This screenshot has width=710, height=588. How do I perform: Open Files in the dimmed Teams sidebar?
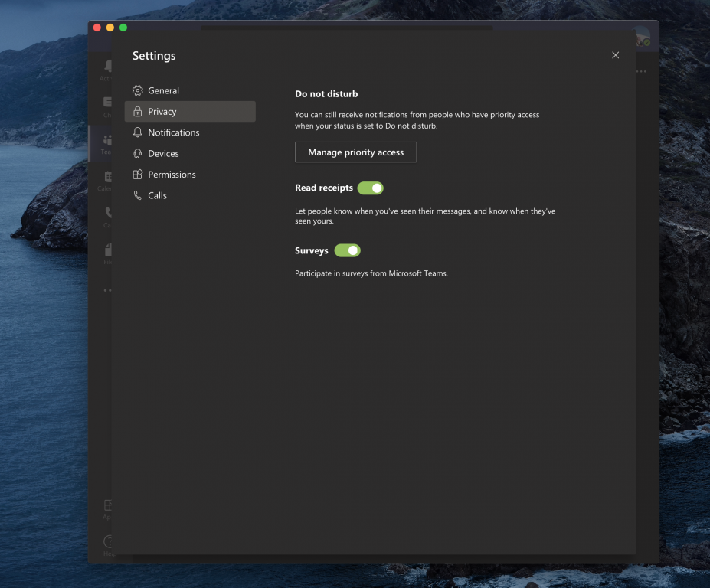[108, 254]
